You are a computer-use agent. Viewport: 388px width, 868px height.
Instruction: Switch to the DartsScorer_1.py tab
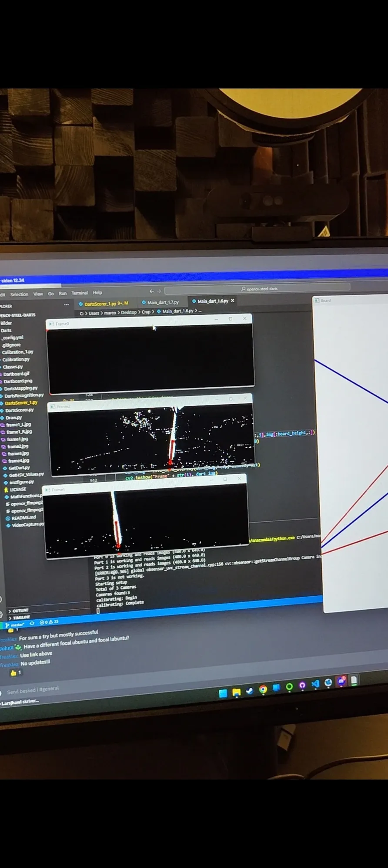[x=104, y=304]
